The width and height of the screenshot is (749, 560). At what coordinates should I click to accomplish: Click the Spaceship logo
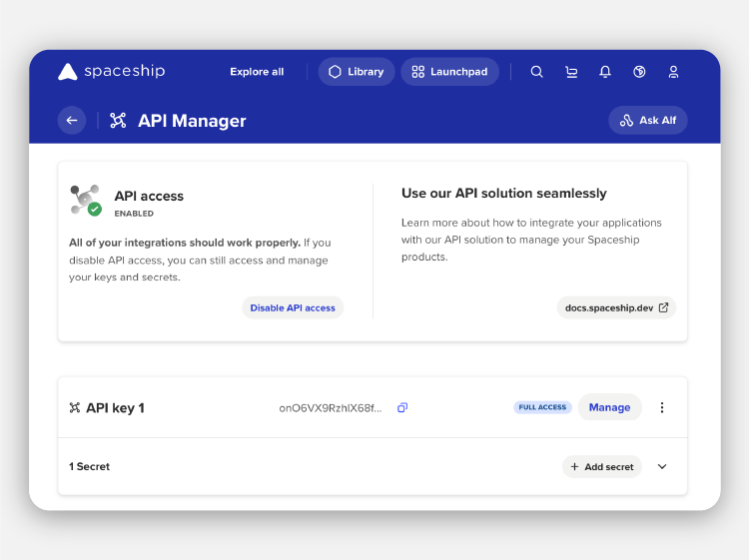[x=111, y=71]
